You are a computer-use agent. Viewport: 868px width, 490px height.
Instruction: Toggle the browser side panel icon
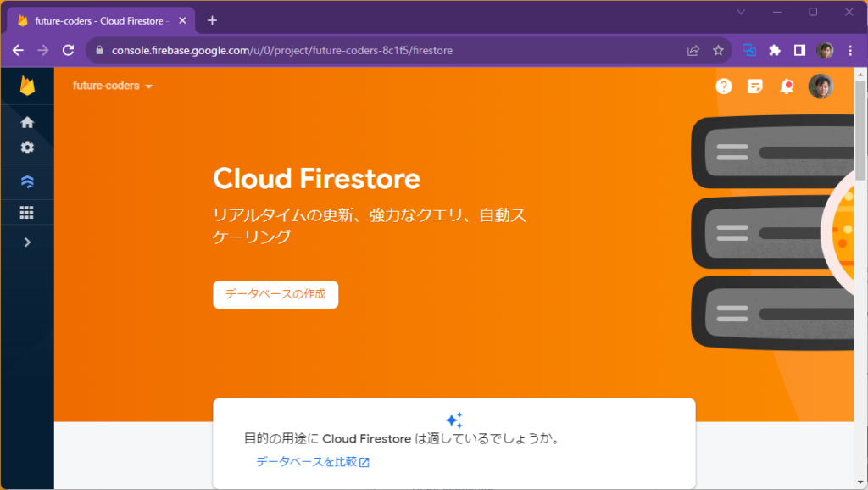[799, 50]
